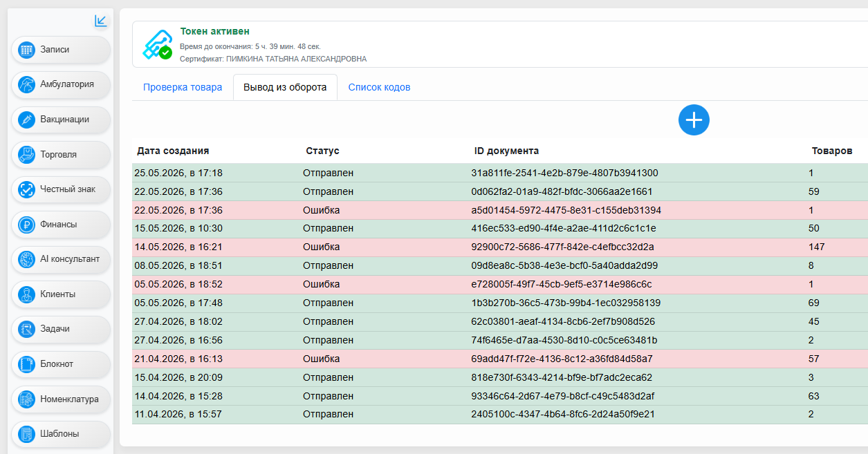Open Честный знак scan icon
The height and width of the screenshot is (454, 868).
(x=27, y=189)
